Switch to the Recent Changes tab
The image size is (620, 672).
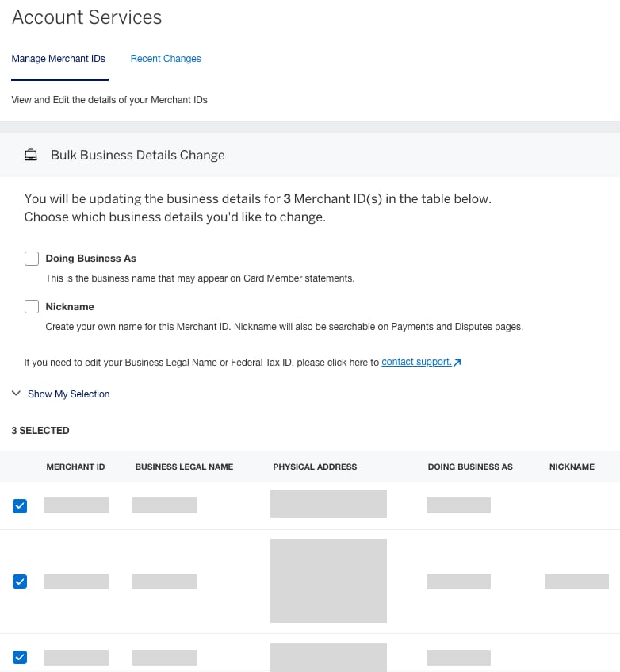click(x=166, y=59)
